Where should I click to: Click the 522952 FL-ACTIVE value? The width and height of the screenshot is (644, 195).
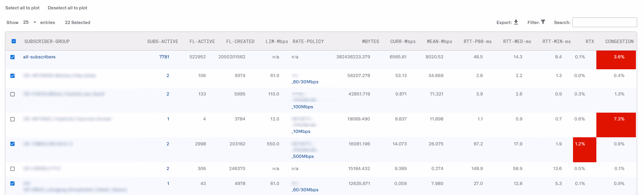point(197,57)
